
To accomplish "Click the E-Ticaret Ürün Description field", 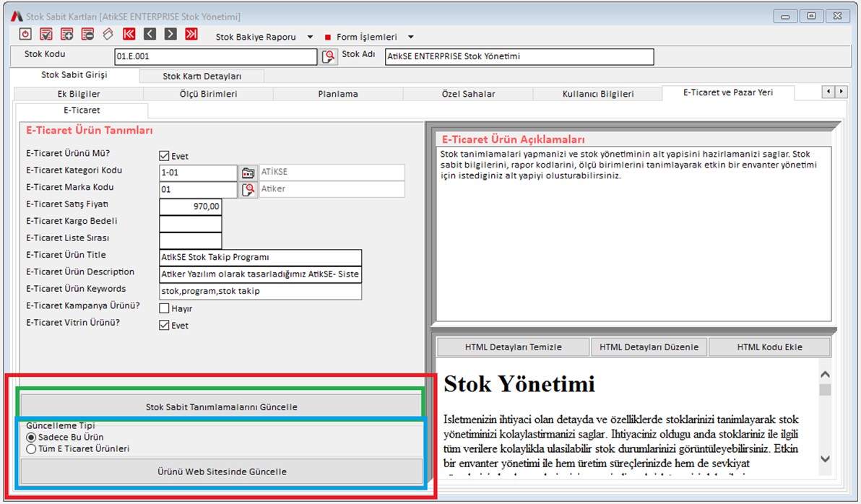I will 260,274.
